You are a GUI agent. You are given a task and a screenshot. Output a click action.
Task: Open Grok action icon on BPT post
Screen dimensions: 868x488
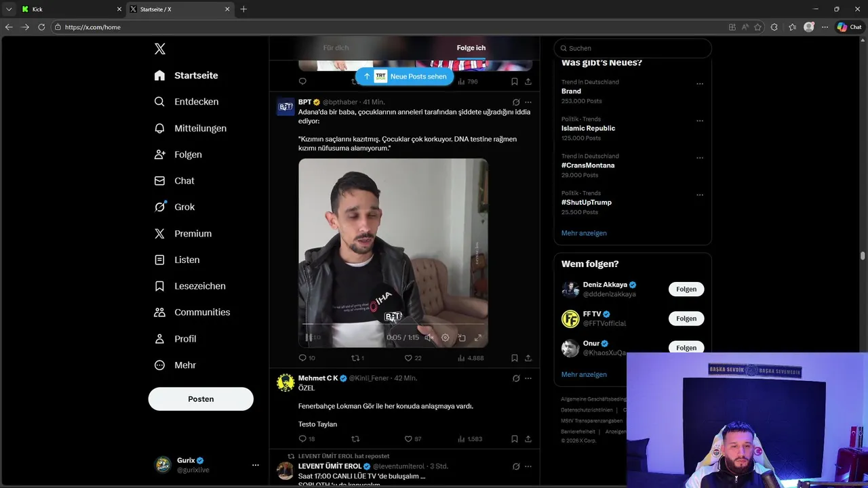tap(516, 102)
